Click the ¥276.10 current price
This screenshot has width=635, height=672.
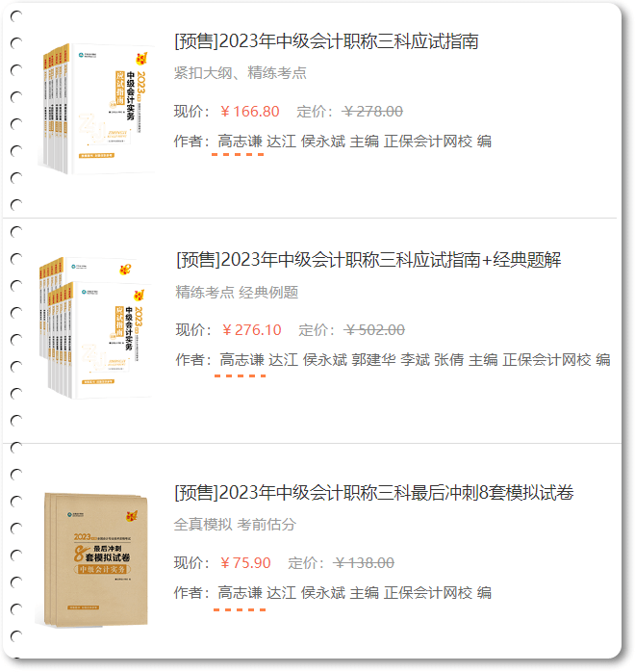pos(251,330)
